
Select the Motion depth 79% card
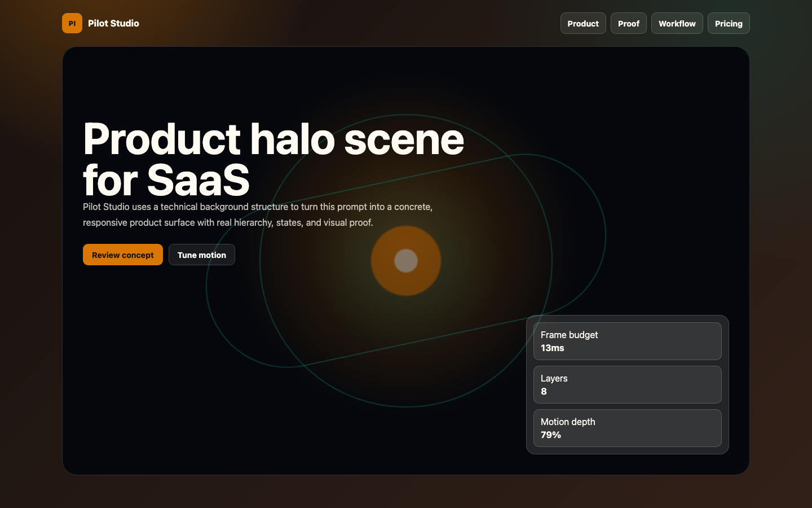[628, 428]
